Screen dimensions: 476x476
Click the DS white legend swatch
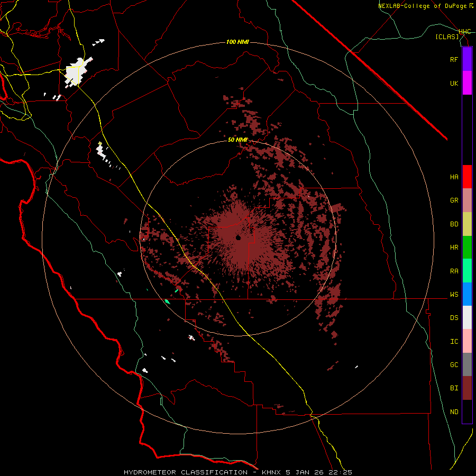coord(467,317)
